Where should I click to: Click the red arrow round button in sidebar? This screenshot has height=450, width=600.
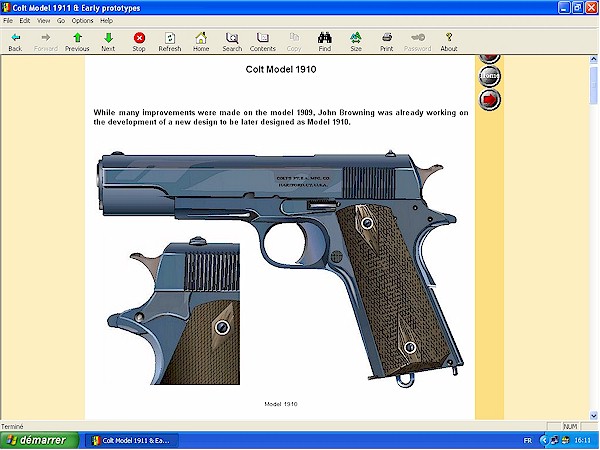coord(489,99)
